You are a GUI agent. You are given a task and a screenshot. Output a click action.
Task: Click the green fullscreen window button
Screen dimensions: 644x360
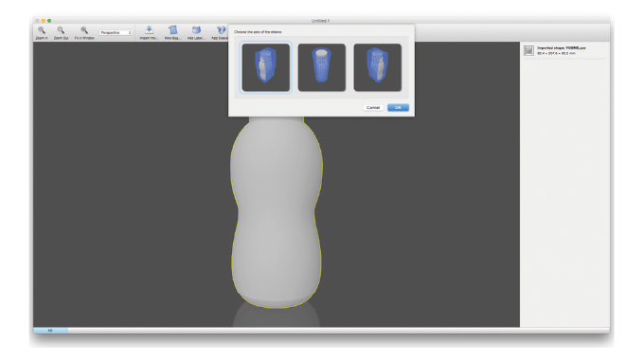pos(49,21)
